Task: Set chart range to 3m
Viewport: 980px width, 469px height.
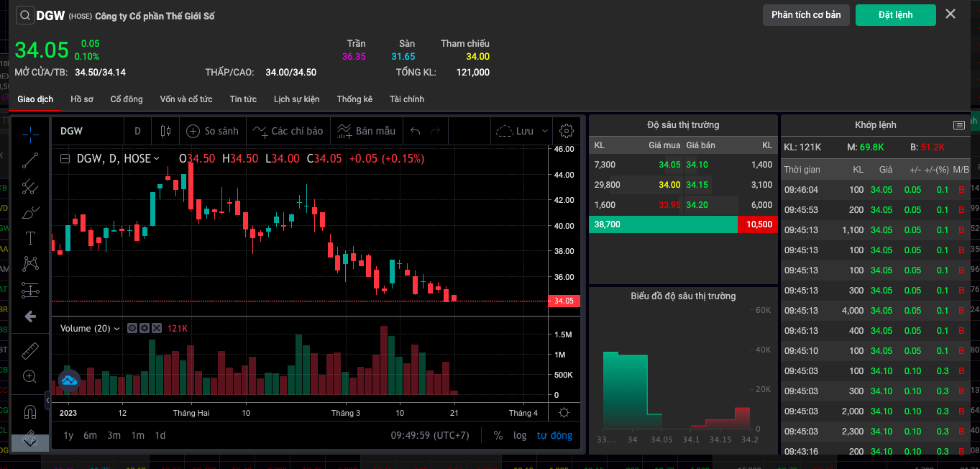Action: click(114, 435)
